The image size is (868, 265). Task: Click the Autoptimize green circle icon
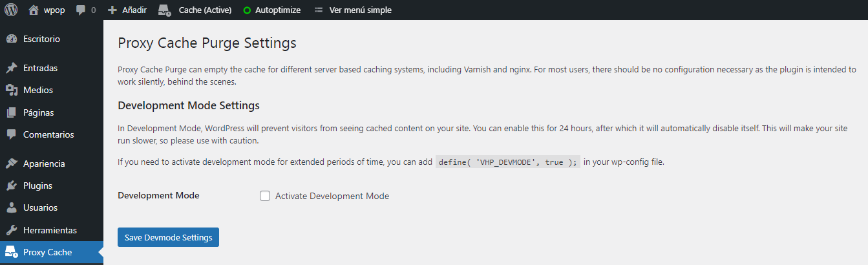click(247, 10)
